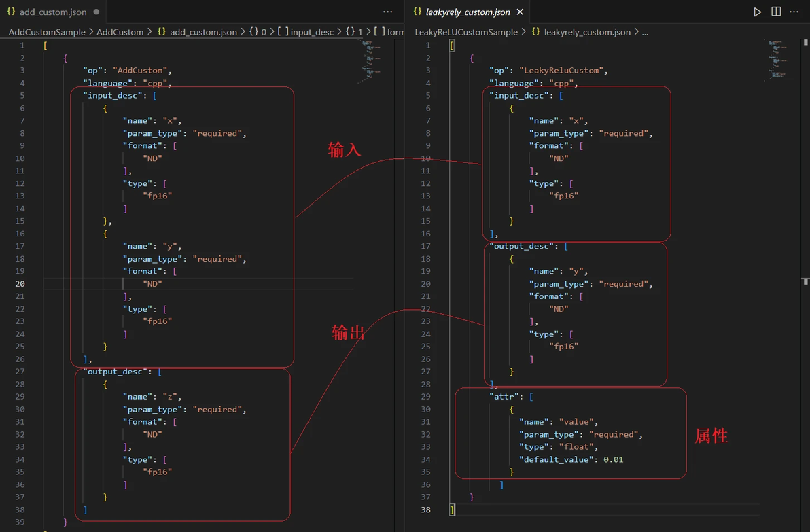The height and width of the screenshot is (532, 810).
Task: Click the right editor vertical scrollbar
Action: tap(805, 284)
